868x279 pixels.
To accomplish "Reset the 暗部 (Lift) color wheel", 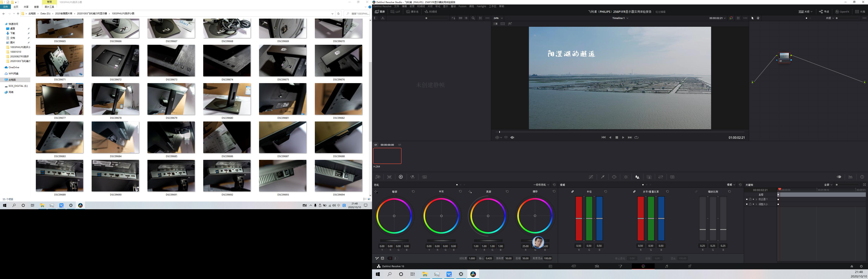I will (x=413, y=191).
